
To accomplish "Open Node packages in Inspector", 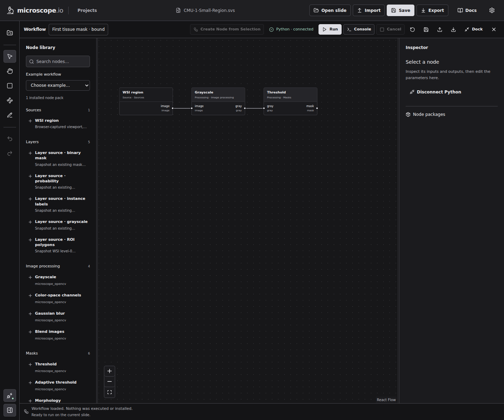I will (x=426, y=114).
